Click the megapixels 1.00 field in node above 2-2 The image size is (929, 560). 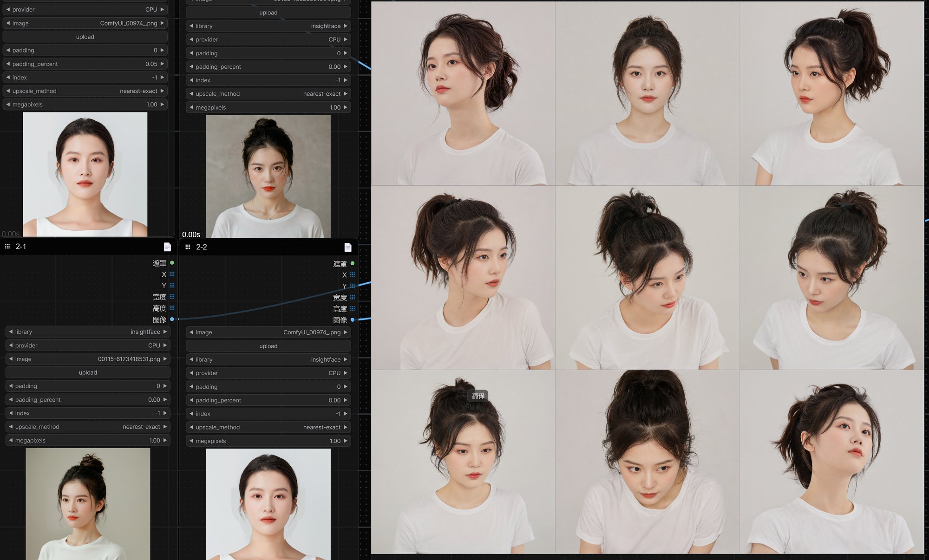pyautogui.click(x=268, y=107)
